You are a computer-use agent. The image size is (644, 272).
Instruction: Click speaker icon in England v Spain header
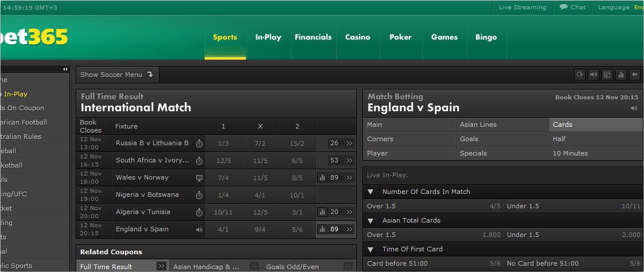pyautogui.click(x=634, y=108)
